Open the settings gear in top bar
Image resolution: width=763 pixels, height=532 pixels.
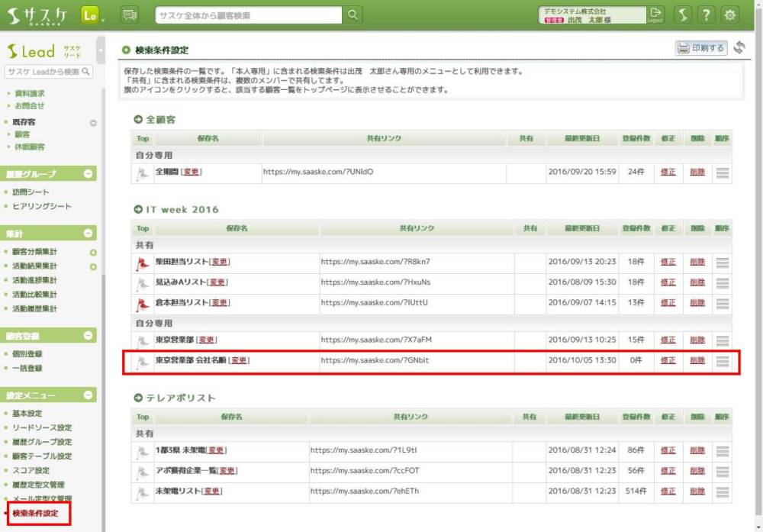point(730,15)
